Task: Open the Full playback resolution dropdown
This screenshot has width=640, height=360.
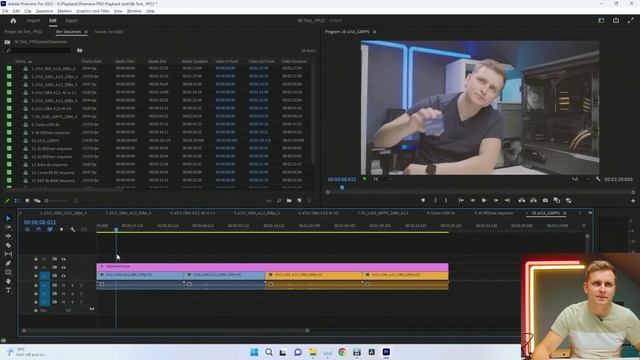Action: coord(581,179)
